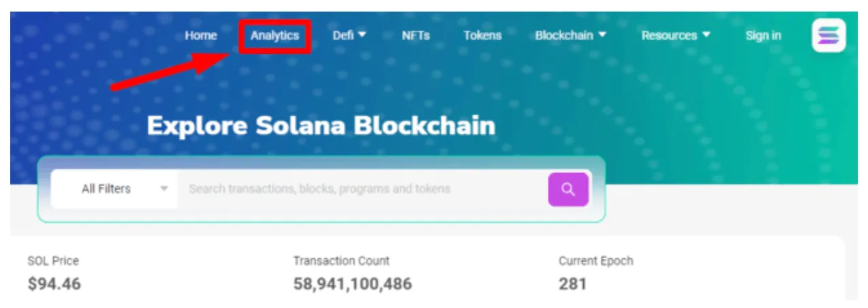The image size is (868, 308).
Task: Click the Current Epoch value 281
Action: point(572,283)
